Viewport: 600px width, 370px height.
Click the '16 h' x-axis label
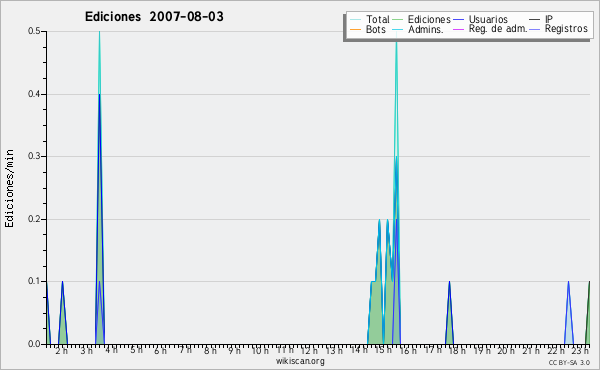(x=408, y=351)
